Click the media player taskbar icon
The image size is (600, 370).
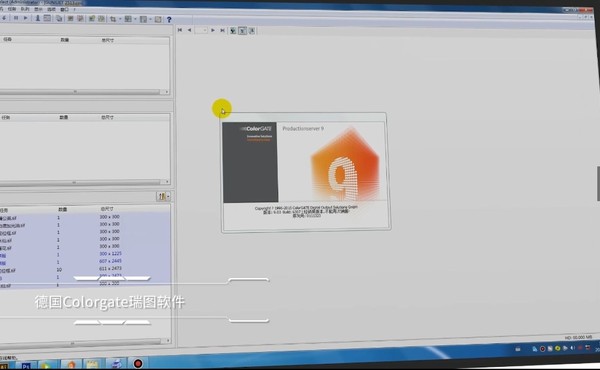(46, 365)
